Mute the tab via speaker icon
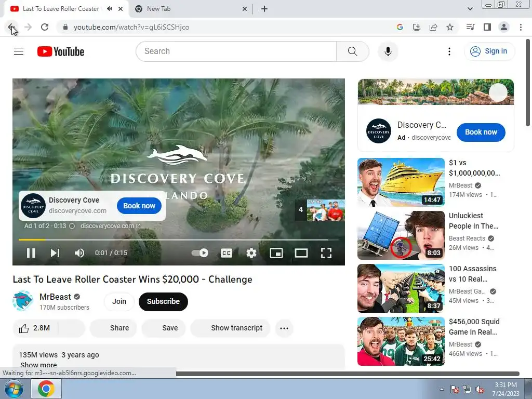 (109, 9)
